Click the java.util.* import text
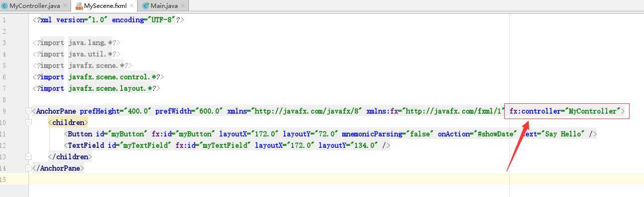The width and height of the screenshot is (644, 197). click(x=90, y=54)
